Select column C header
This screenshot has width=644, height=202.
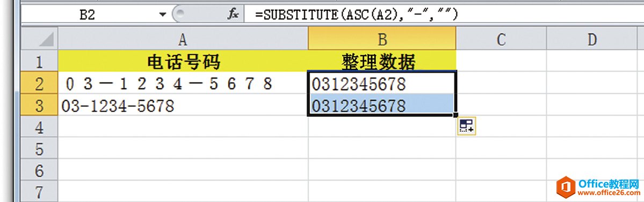point(501,39)
